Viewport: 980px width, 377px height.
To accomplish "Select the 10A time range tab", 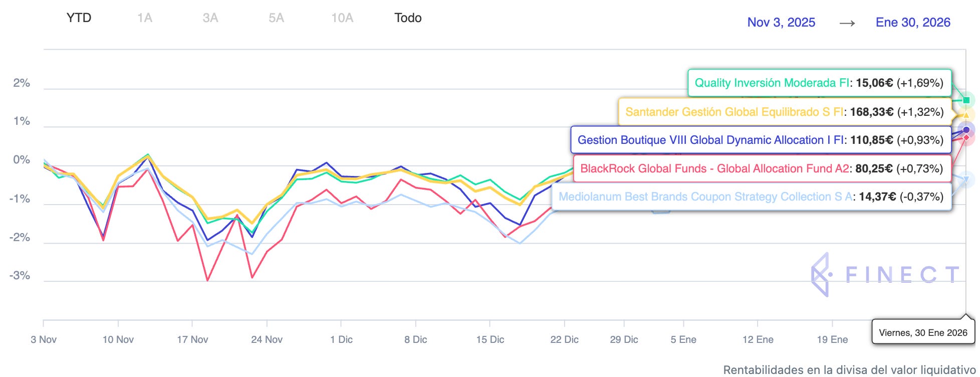I will click(342, 18).
